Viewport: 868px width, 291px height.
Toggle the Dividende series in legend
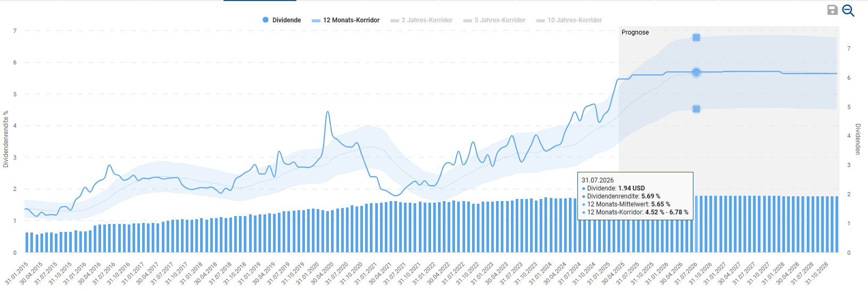[x=282, y=20]
